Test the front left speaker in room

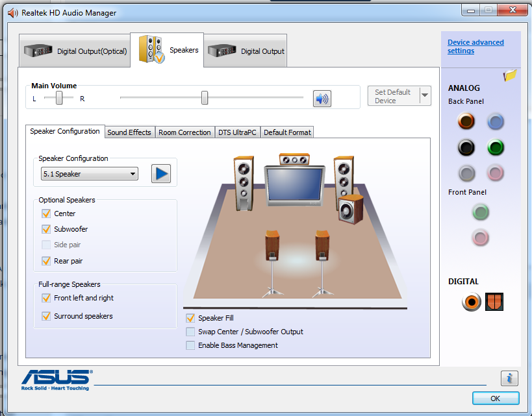coord(244,184)
